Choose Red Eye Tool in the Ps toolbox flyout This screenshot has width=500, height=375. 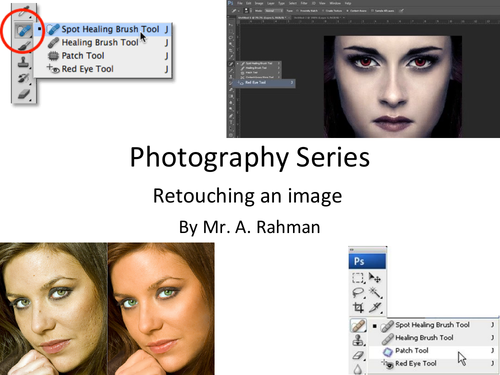point(435,364)
